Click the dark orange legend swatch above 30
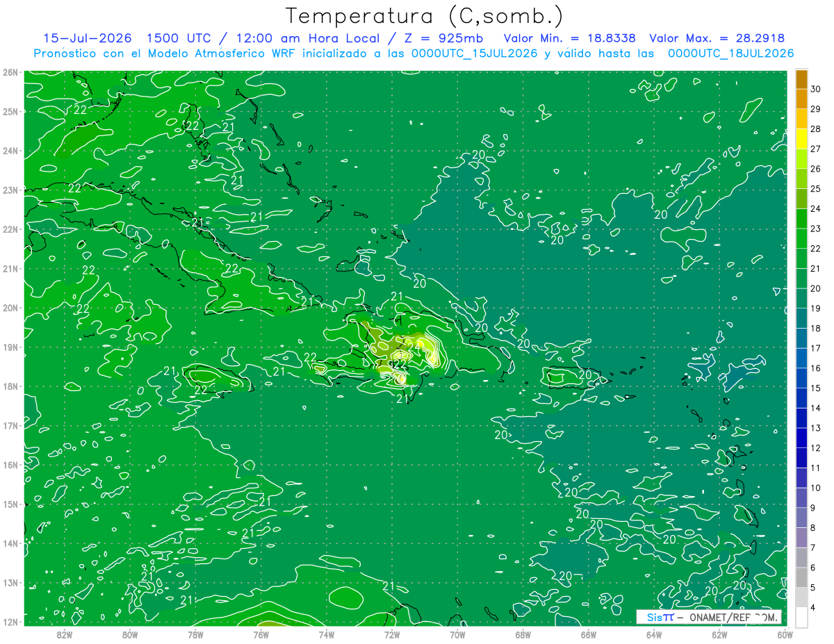 point(801,79)
